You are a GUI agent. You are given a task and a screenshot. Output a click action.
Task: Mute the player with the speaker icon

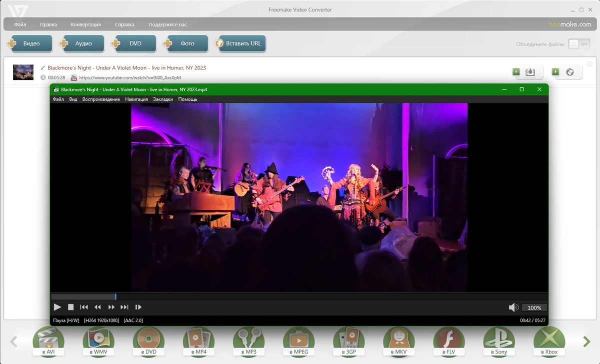(513, 308)
